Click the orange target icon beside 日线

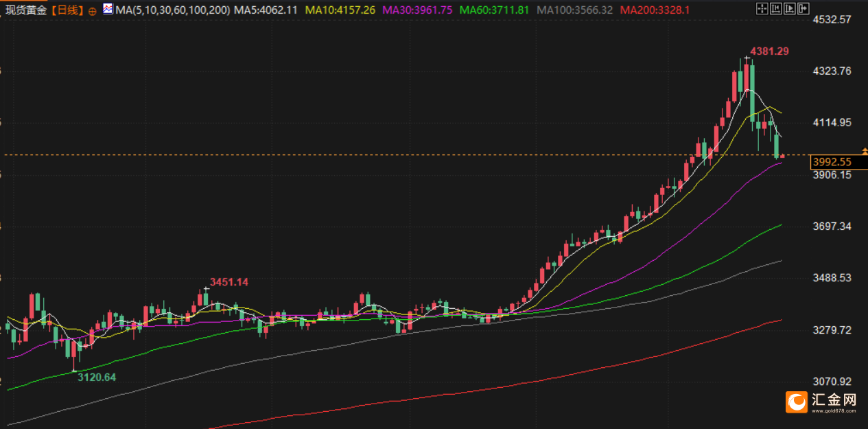[92, 10]
